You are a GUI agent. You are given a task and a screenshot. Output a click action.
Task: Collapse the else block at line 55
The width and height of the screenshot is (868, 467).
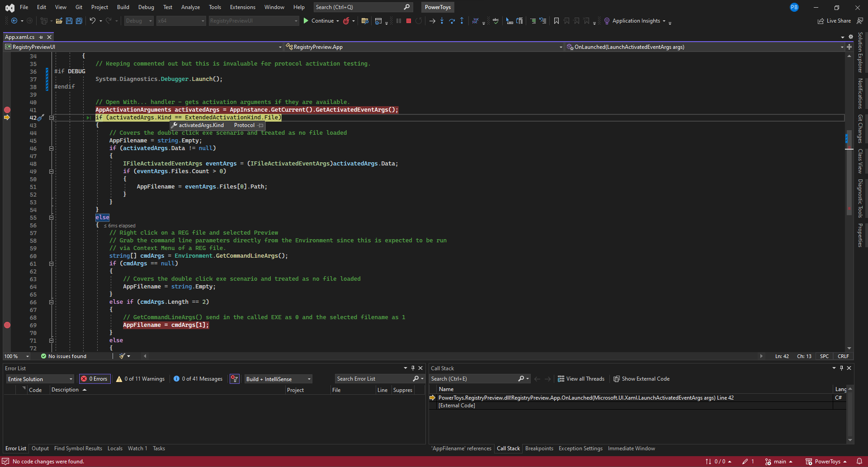pyautogui.click(x=51, y=217)
